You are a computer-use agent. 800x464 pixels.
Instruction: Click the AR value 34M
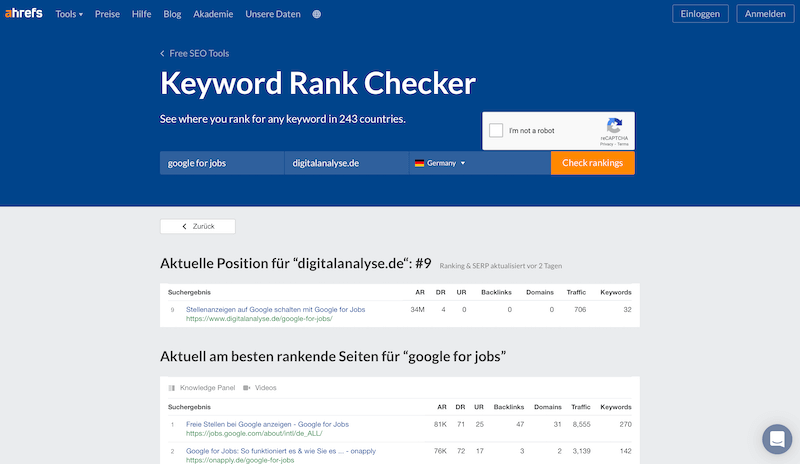(417, 309)
